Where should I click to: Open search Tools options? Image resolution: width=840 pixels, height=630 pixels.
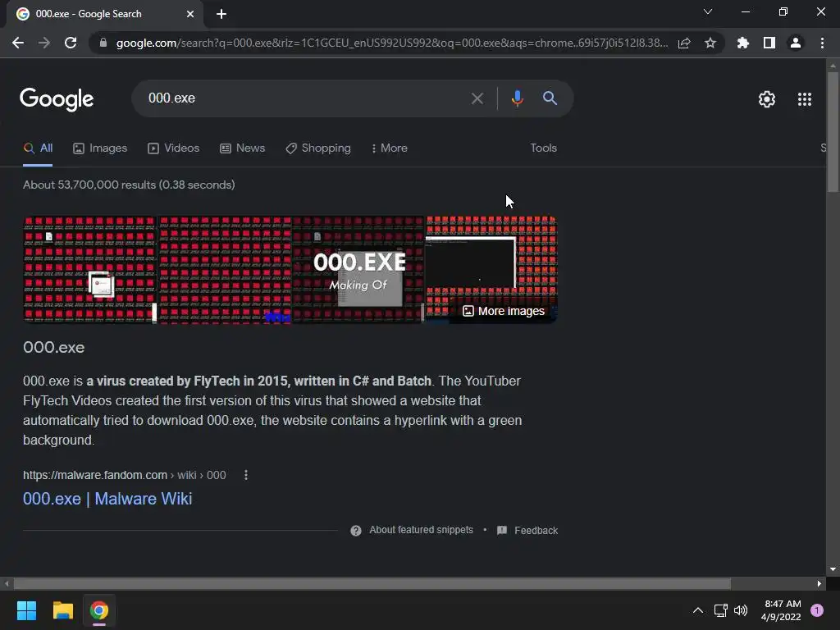(543, 148)
